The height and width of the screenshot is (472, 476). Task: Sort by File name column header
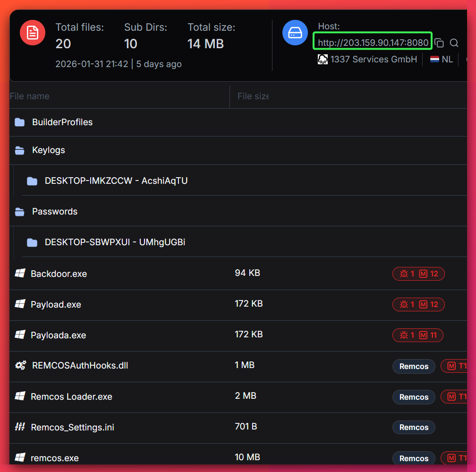(x=30, y=96)
